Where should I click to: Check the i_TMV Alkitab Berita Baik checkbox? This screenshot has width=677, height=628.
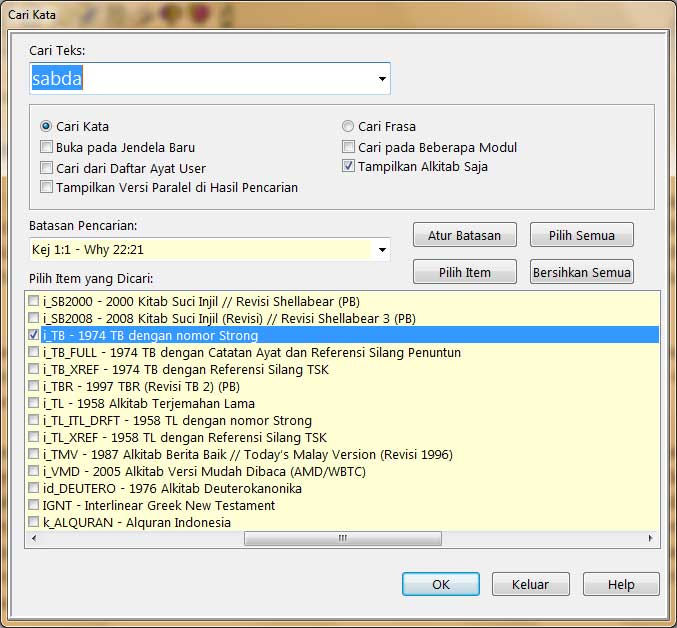(x=33, y=454)
